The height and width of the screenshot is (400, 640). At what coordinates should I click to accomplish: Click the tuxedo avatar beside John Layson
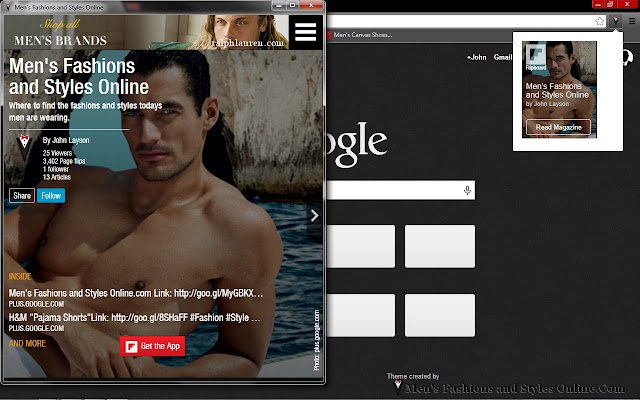coord(24,147)
